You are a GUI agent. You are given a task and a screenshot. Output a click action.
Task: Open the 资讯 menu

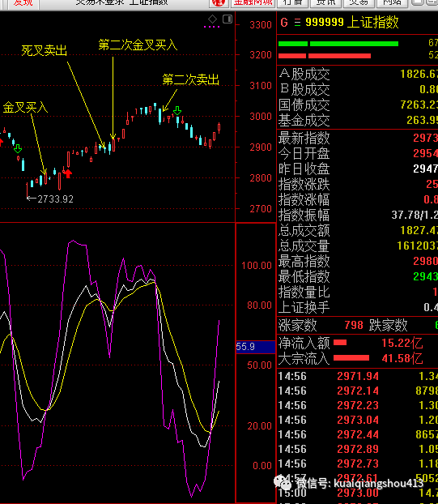point(325,3)
